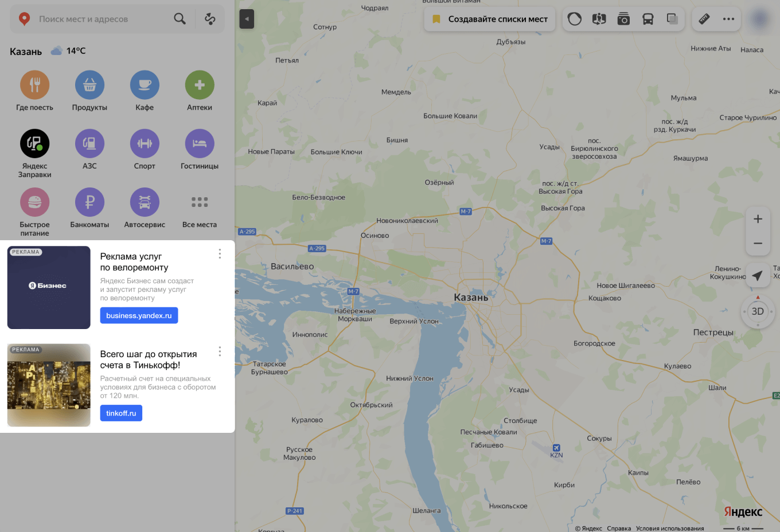Search for Гостиницы via icon
Viewport: 780px width, 532px height.
pos(200,143)
